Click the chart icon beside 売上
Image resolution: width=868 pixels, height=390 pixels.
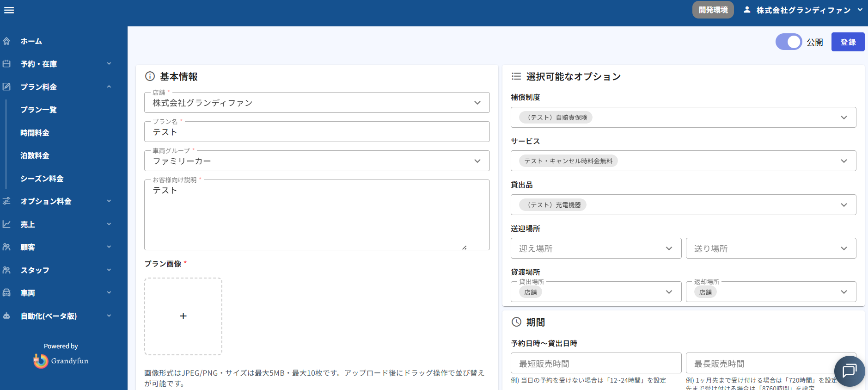pos(6,224)
